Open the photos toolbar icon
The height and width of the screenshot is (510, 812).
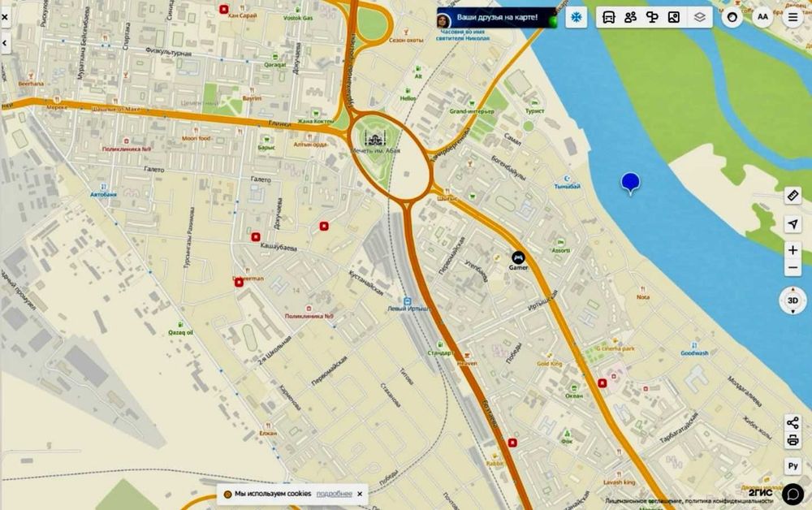(x=674, y=18)
